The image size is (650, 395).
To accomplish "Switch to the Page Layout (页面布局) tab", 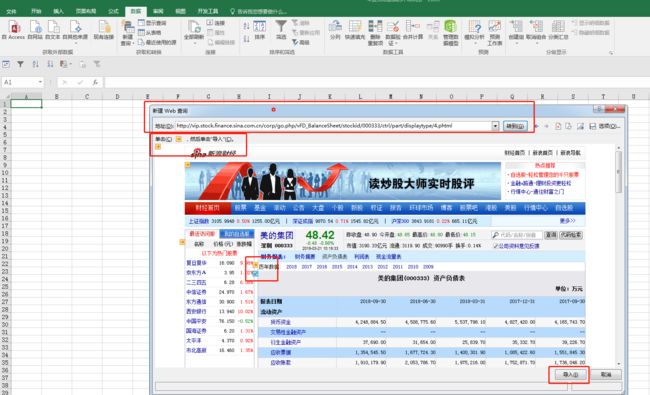I will click(86, 11).
